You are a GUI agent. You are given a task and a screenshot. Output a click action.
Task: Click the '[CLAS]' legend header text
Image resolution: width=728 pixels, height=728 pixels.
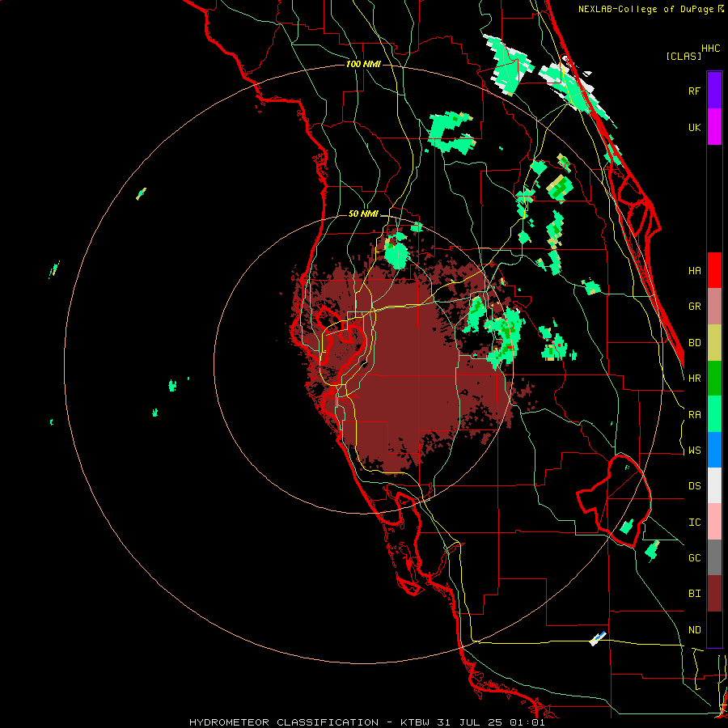[x=683, y=56]
